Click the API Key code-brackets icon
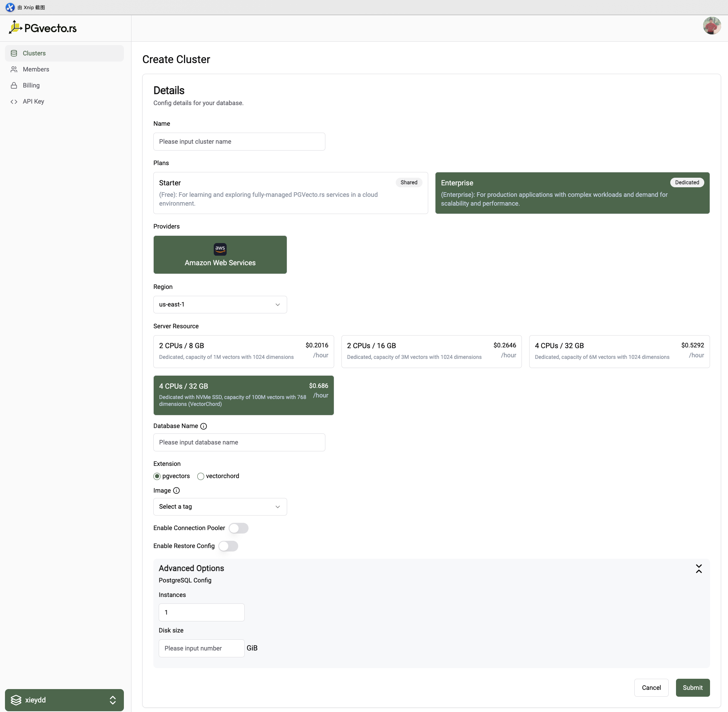The width and height of the screenshot is (728, 712). tap(14, 101)
